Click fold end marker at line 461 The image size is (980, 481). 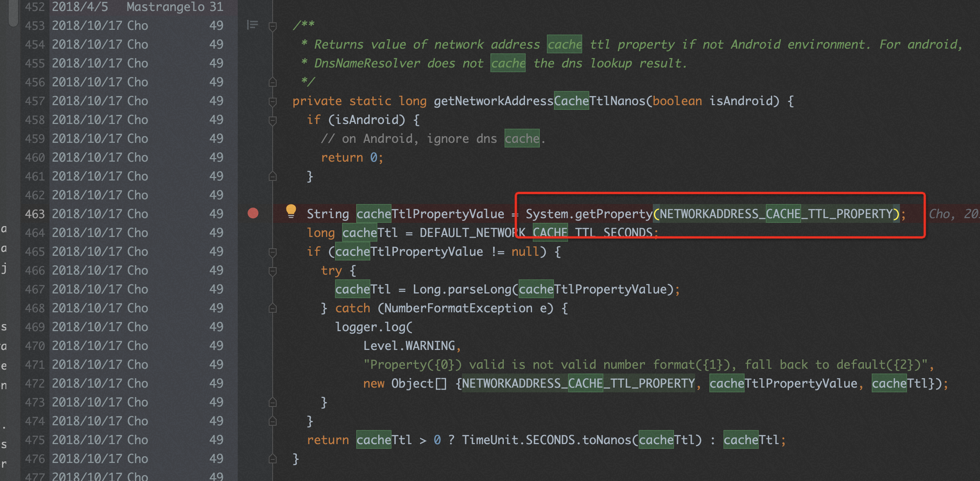point(273,177)
